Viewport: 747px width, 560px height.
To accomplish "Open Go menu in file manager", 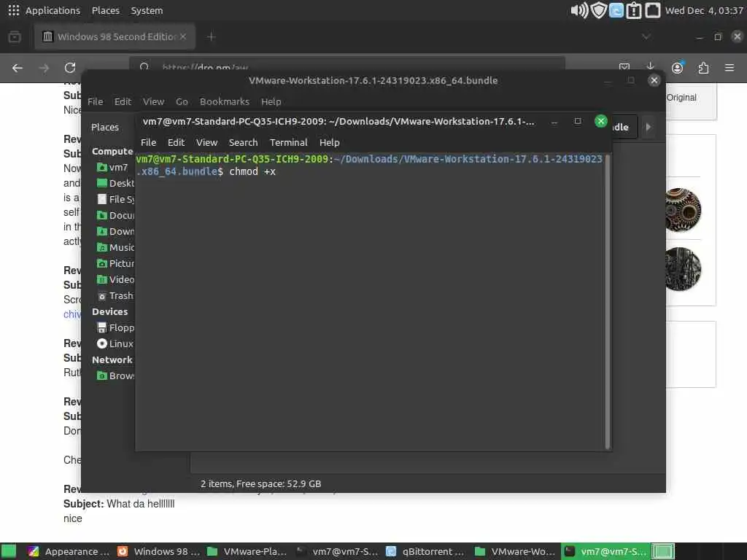I will [x=182, y=101].
